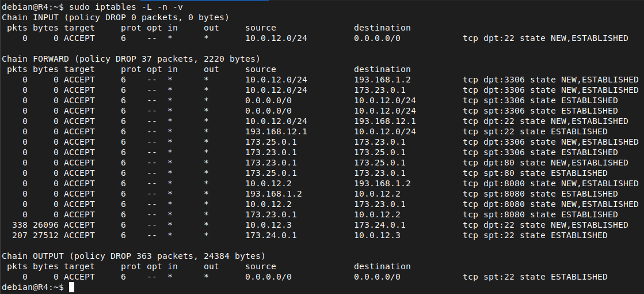This screenshot has height=294, width=644.
Task: Click the typed command 'sudo iptables -L -n -v'
Action: (x=126, y=7)
